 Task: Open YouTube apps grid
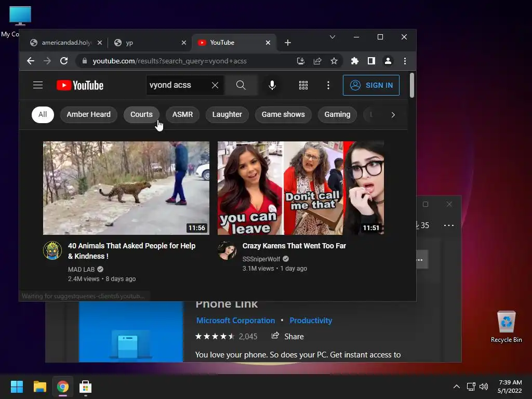click(303, 85)
